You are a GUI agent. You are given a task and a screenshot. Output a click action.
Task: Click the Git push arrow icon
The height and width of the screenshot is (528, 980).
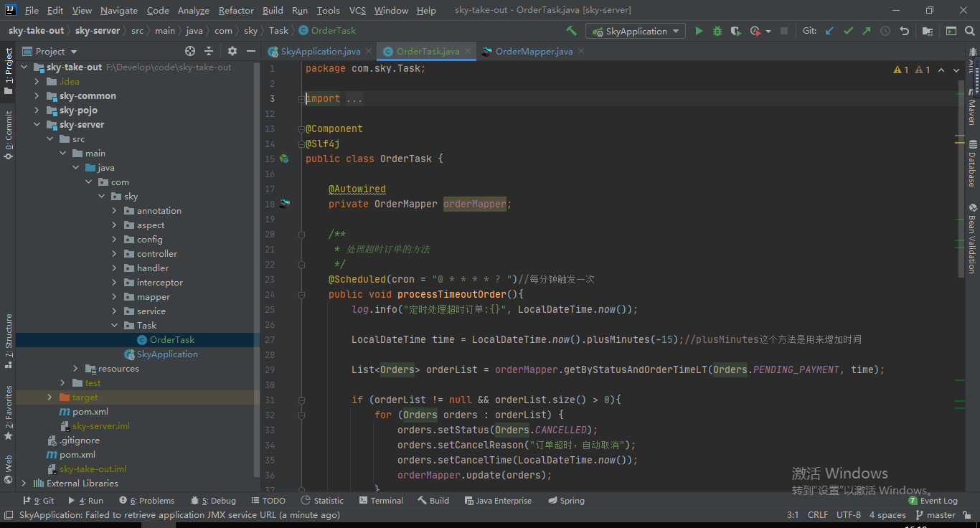(x=866, y=31)
